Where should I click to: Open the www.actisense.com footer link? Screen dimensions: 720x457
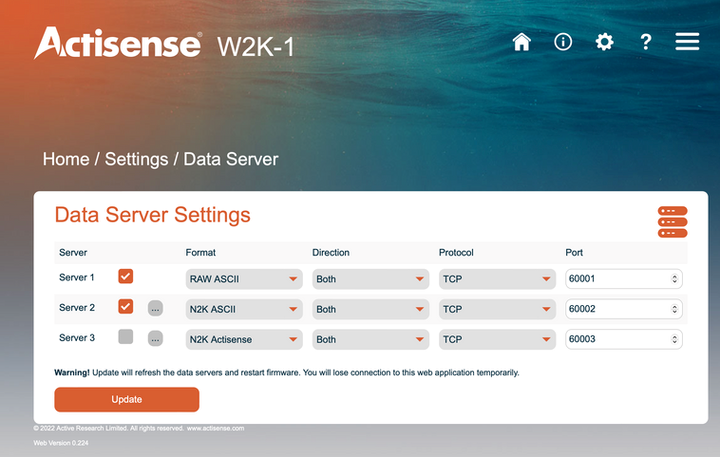(x=215, y=428)
